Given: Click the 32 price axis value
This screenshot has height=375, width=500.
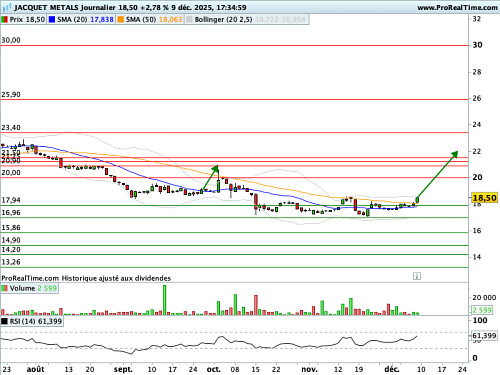Looking at the screenshot, I should tap(477, 19).
